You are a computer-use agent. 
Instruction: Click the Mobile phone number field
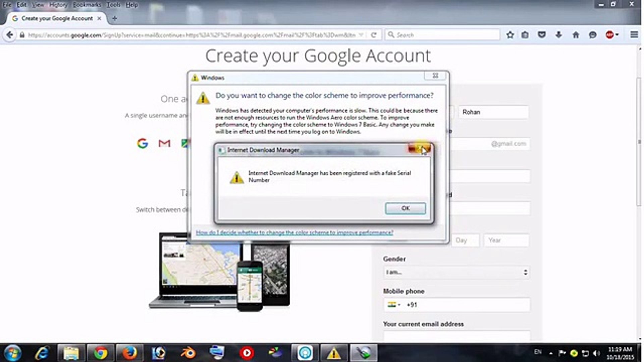click(x=470, y=305)
